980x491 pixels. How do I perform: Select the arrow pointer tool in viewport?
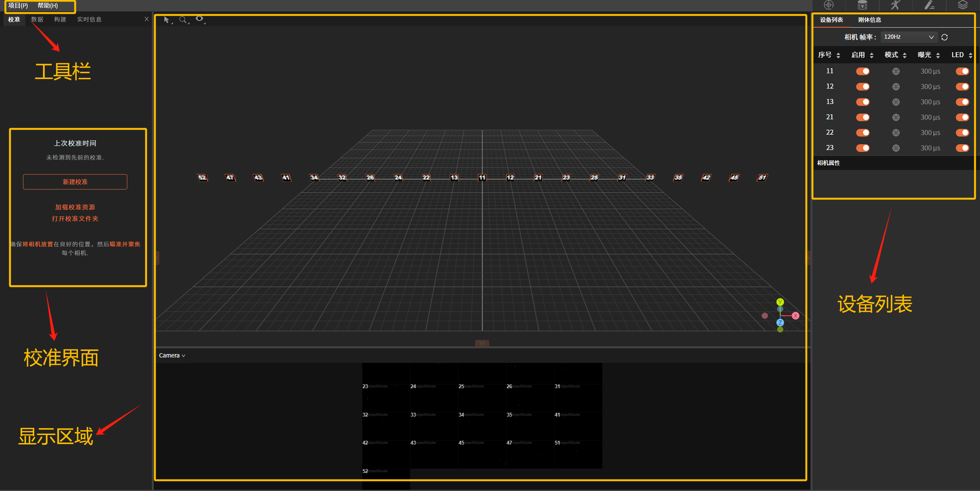tap(166, 20)
